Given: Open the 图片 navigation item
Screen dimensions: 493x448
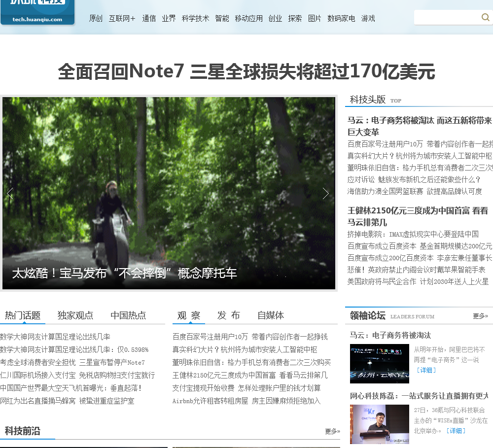Looking at the screenshot, I should coord(315,19).
